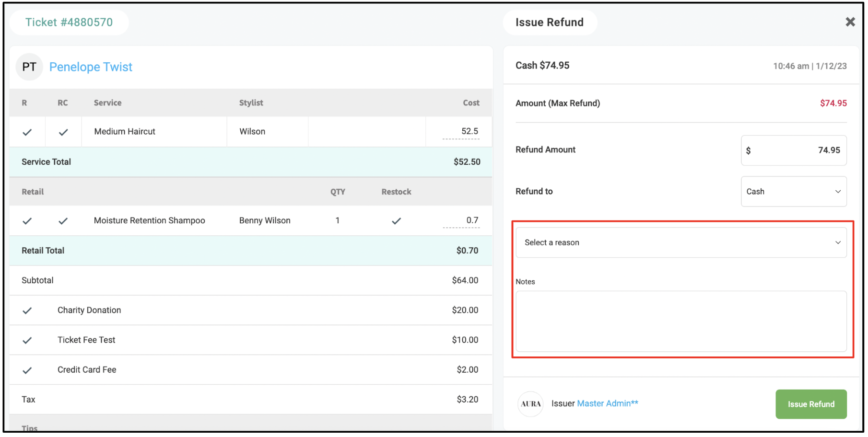This screenshot has width=868, height=437.
Task: Click the Cost column header
Action: [471, 103]
